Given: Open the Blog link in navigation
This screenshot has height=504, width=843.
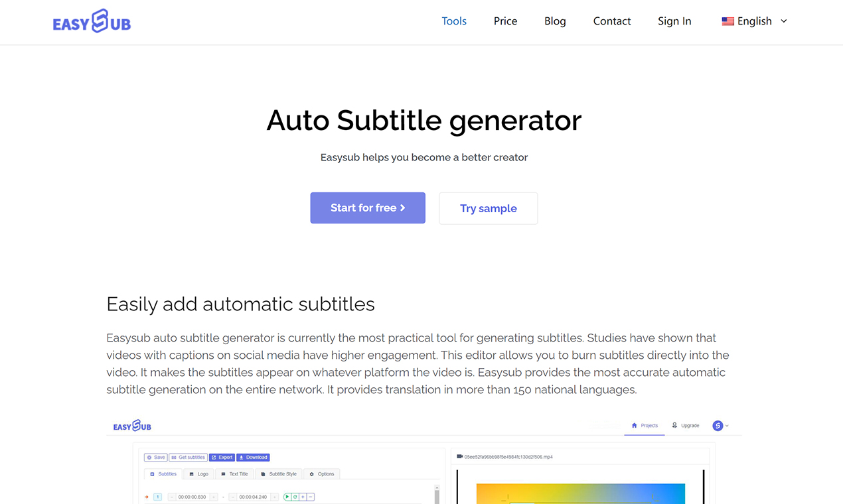Looking at the screenshot, I should pyautogui.click(x=555, y=21).
